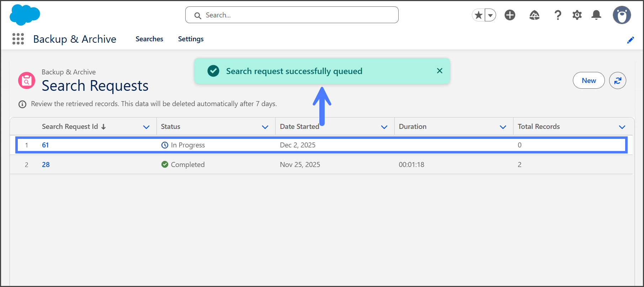Open the user profile avatar
644x287 pixels.
click(x=622, y=15)
